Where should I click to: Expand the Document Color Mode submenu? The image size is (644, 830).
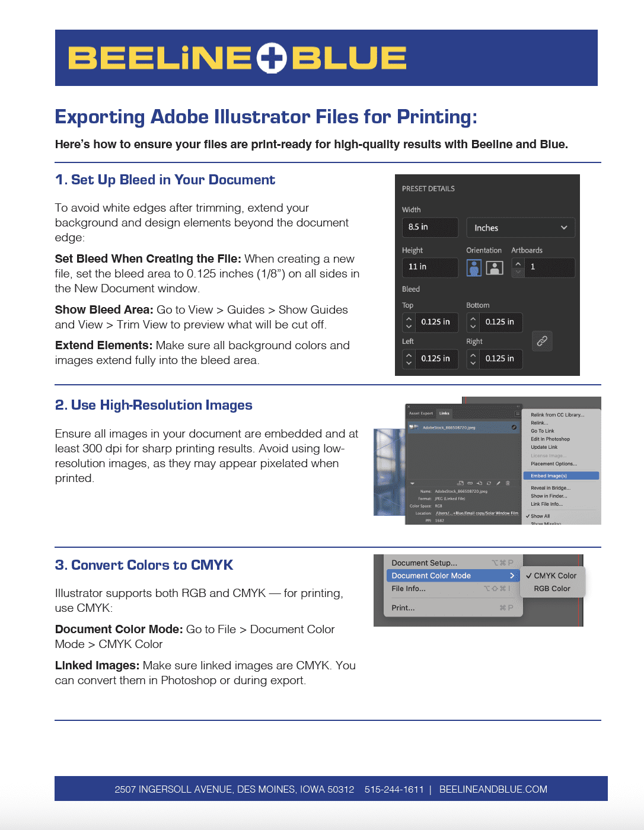(x=453, y=576)
